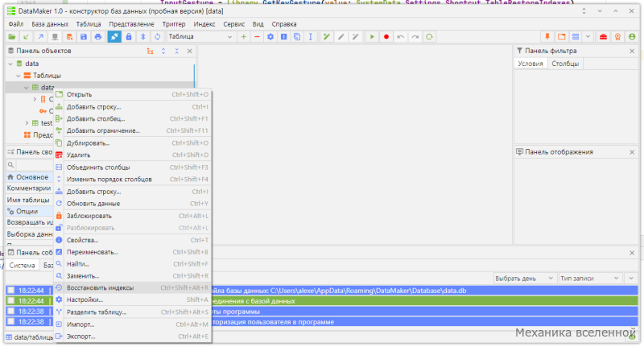Image resolution: width=644 pixels, height=347 pixels.
Task: Click the blue gear settings toolbar icon
Action: tap(270, 37)
